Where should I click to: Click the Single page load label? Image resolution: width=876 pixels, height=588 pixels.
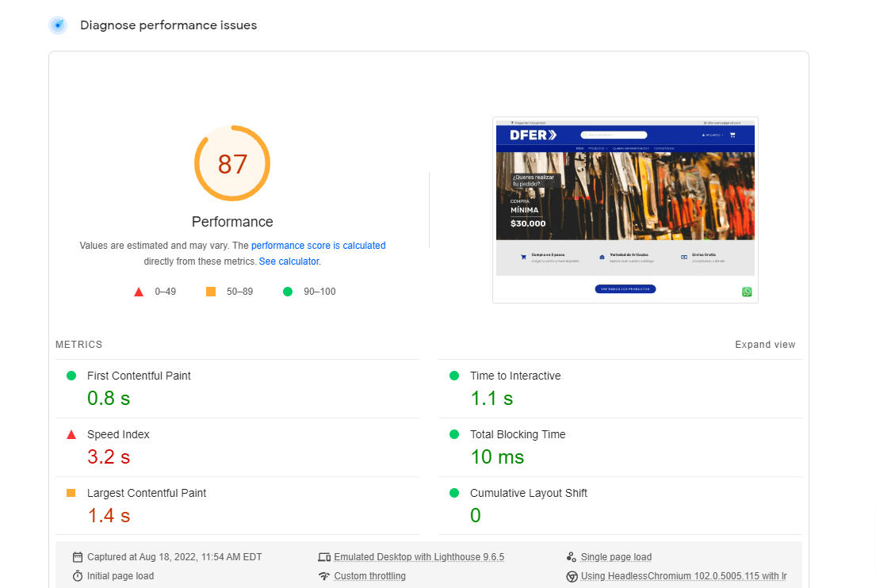coord(616,557)
